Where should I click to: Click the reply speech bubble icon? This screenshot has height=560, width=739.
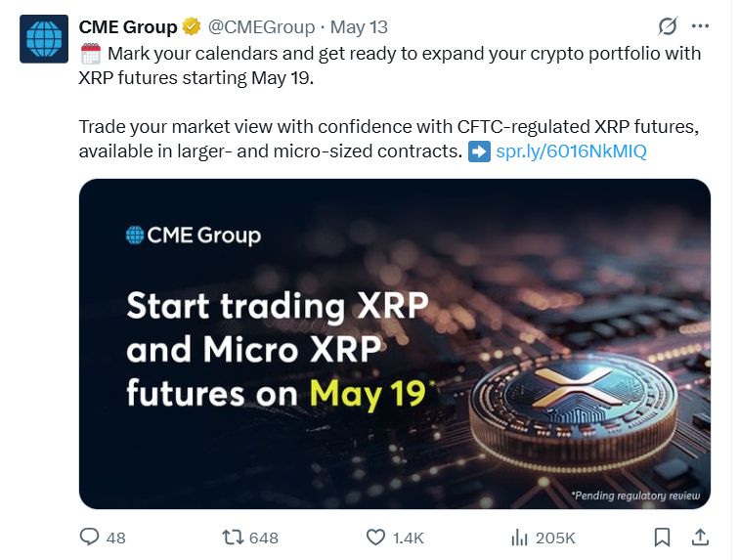point(90,537)
